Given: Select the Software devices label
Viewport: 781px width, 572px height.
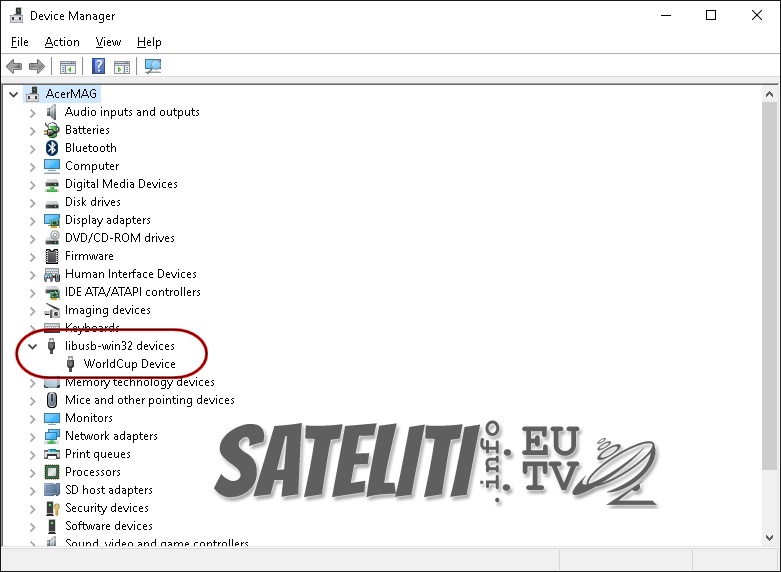Looking at the screenshot, I should [109, 526].
